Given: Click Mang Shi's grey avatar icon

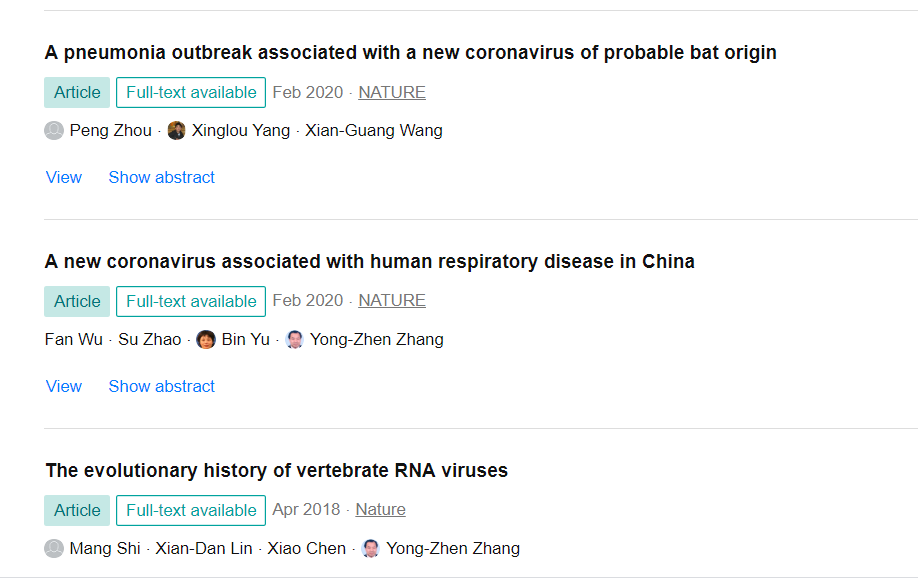Looking at the screenshot, I should point(54,548).
